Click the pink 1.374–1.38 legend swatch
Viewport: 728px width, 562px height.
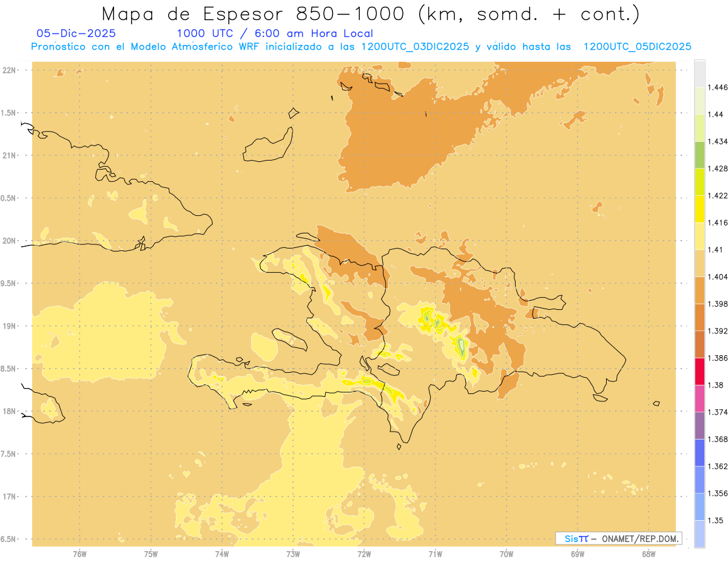(x=699, y=398)
